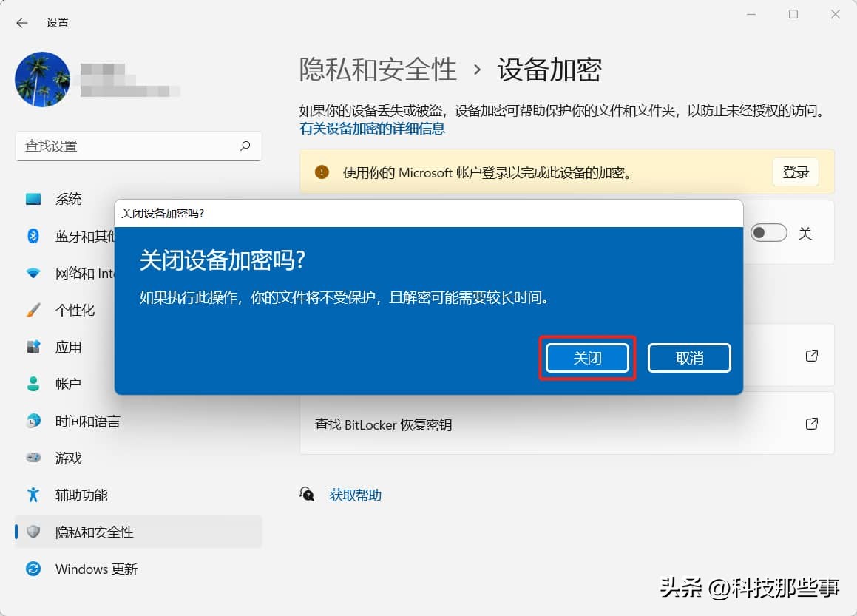
Task: Click the magnifier icon in 查找设置
Action: [245, 146]
